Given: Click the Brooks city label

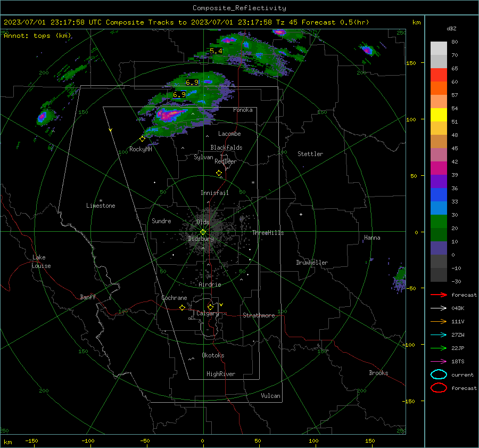Looking at the screenshot, I should tap(378, 373).
